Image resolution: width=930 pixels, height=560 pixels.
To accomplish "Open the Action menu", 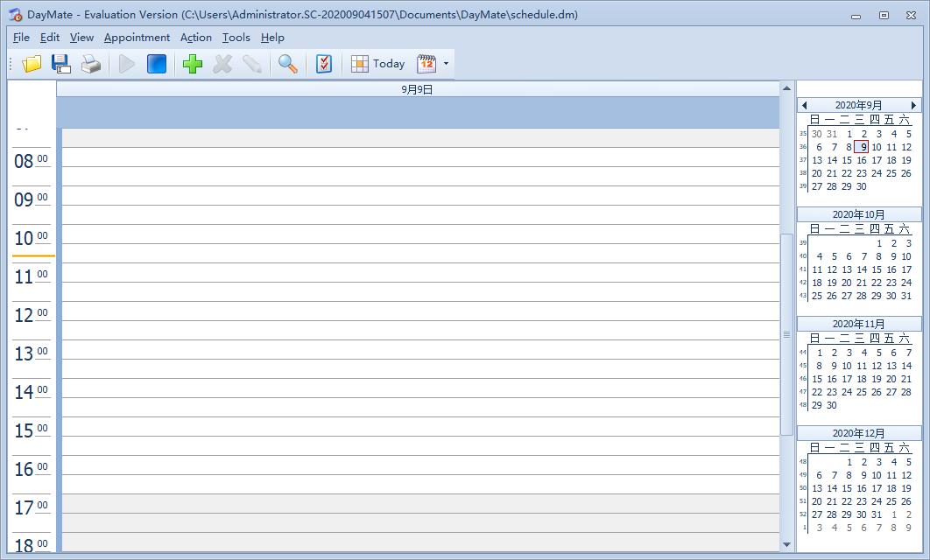I will 195,38.
